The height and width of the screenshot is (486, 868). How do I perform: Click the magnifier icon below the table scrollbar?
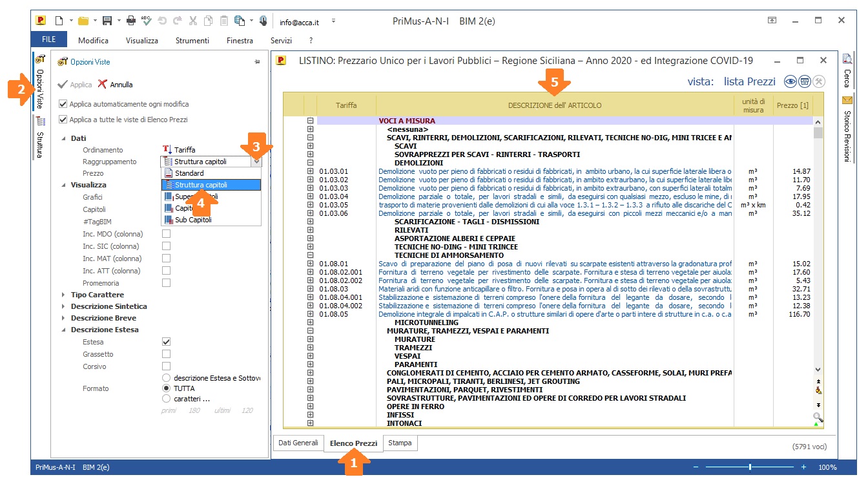pyautogui.click(x=818, y=417)
